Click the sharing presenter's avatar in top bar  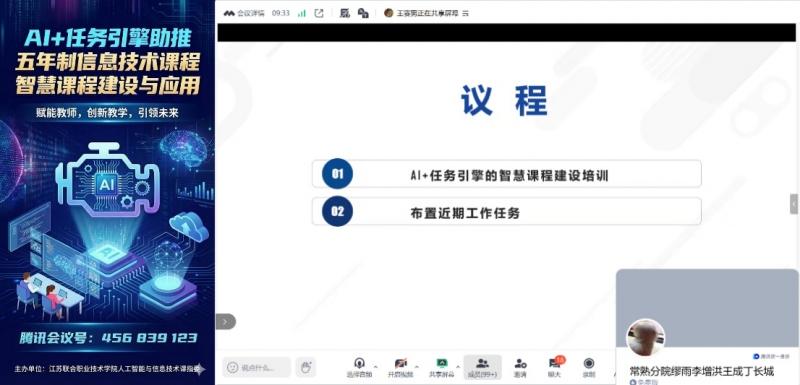pos(389,13)
